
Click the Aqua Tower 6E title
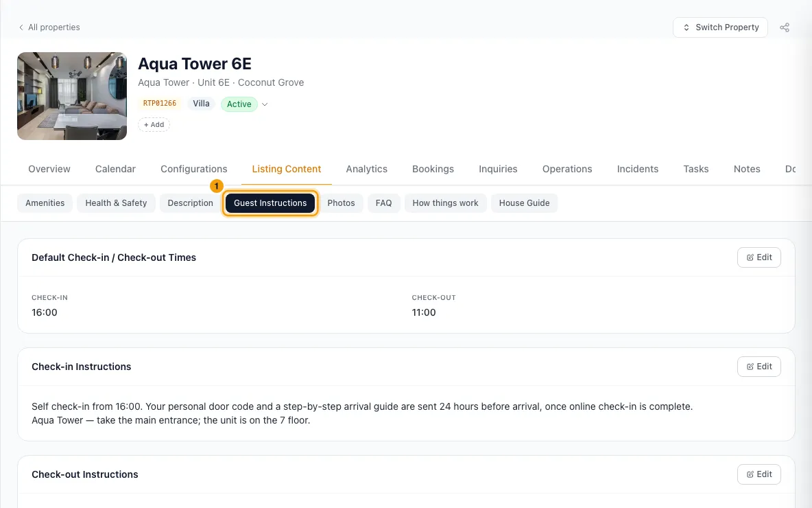[x=195, y=64]
